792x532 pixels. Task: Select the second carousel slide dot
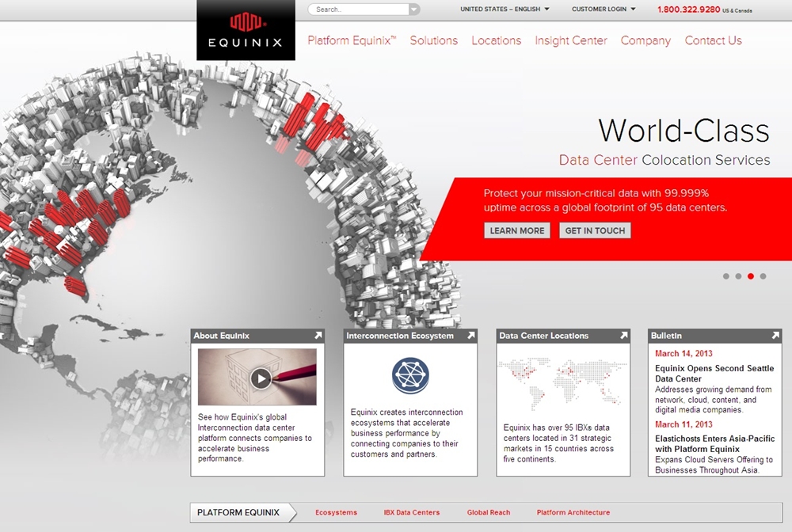(738, 276)
